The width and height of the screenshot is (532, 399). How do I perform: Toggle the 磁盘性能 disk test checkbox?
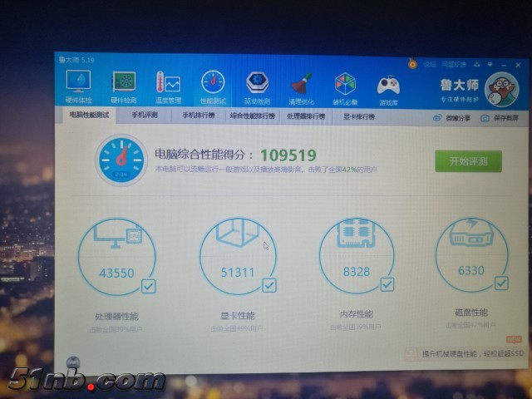(500, 283)
